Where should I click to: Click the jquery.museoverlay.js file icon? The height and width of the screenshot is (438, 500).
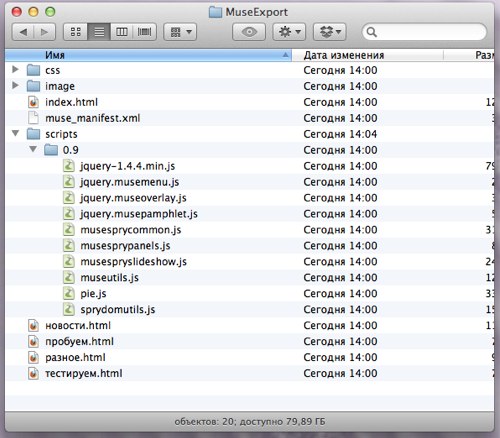(69, 198)
